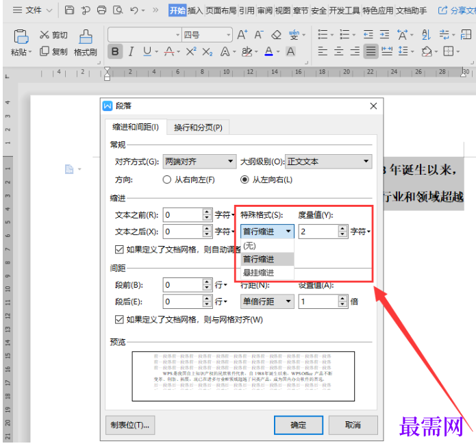
Task: Select the 从右向左 direction radio button
Action: coord(166,179)
